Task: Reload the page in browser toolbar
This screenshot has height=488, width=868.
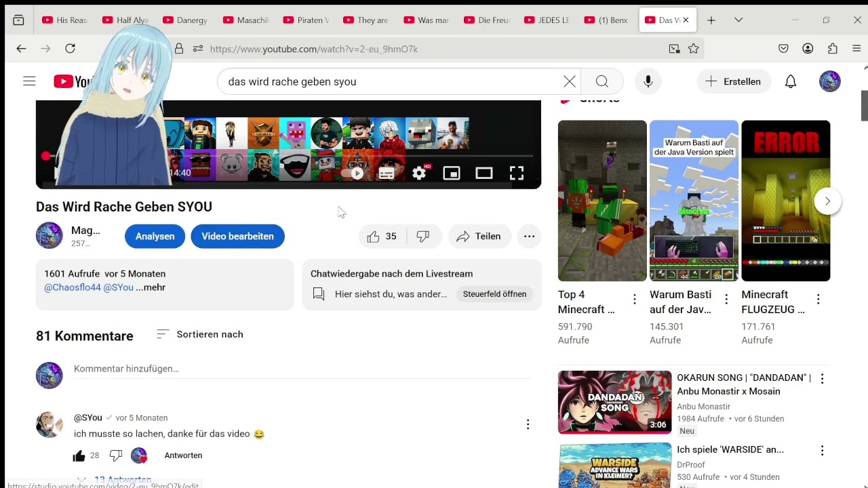Action: (70, 49)
